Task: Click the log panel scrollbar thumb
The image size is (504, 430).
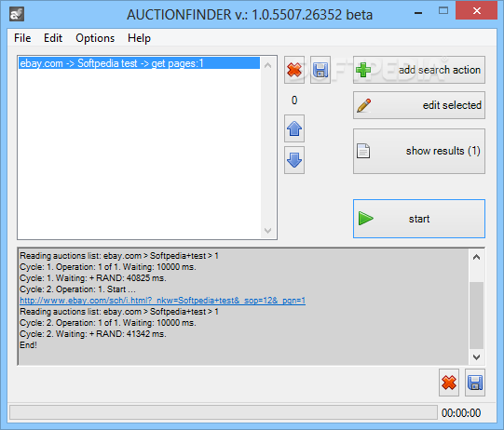Action: (x=476, y=316)
